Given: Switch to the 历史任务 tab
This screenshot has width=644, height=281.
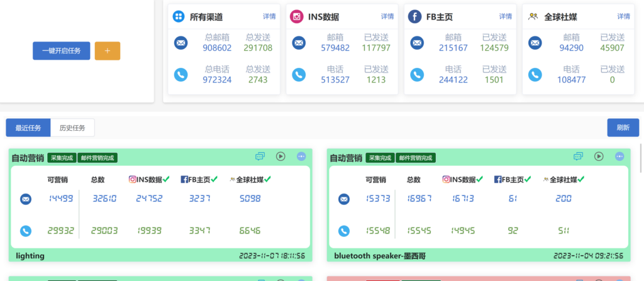Looking at the screenshot, I should click(72, 128).
